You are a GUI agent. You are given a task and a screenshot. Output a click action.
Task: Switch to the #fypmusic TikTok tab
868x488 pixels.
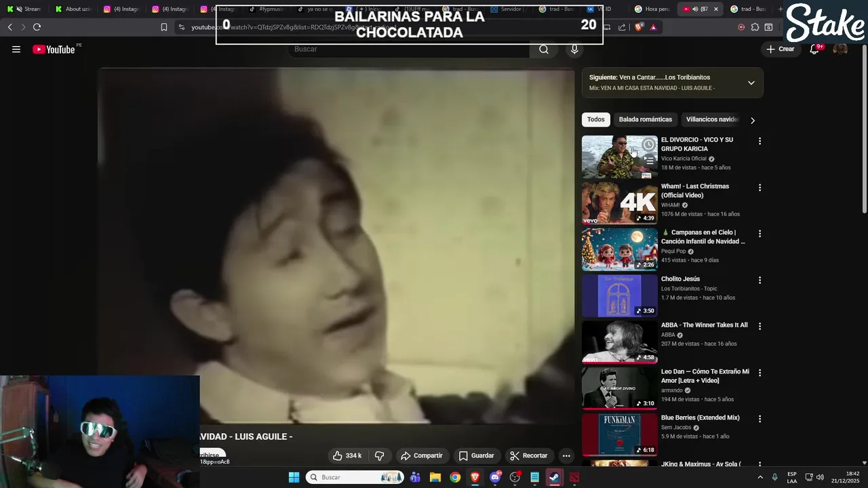click(x=267, y=9)
